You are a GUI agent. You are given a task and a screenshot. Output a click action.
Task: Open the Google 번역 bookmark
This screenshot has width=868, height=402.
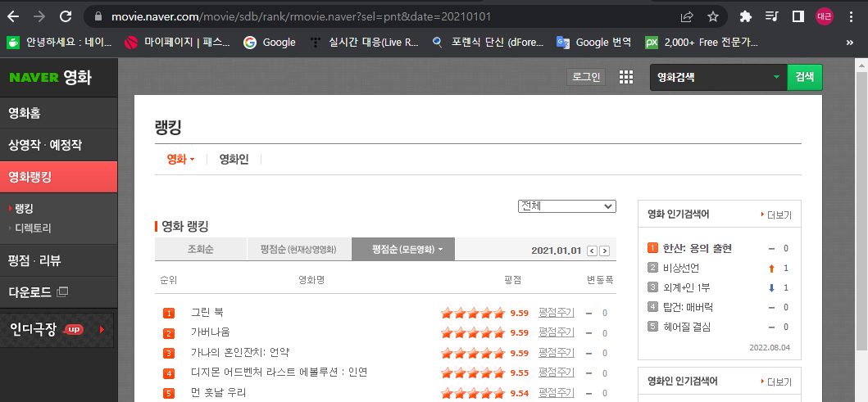[x=594, y=42]
